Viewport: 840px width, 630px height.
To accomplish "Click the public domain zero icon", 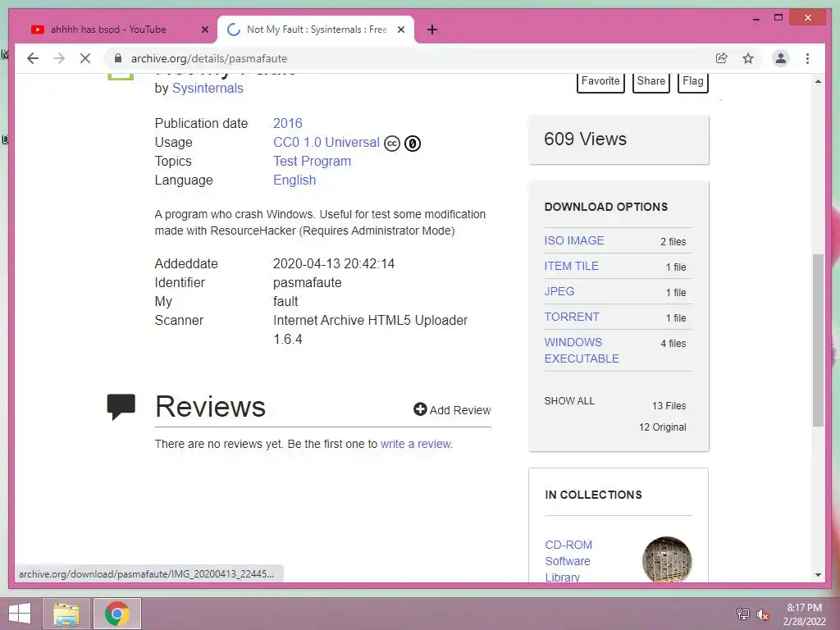I will [x=413, y=144].
